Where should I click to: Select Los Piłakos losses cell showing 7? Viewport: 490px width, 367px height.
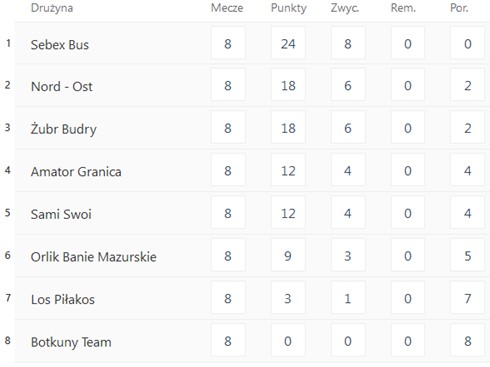point(467,298)
